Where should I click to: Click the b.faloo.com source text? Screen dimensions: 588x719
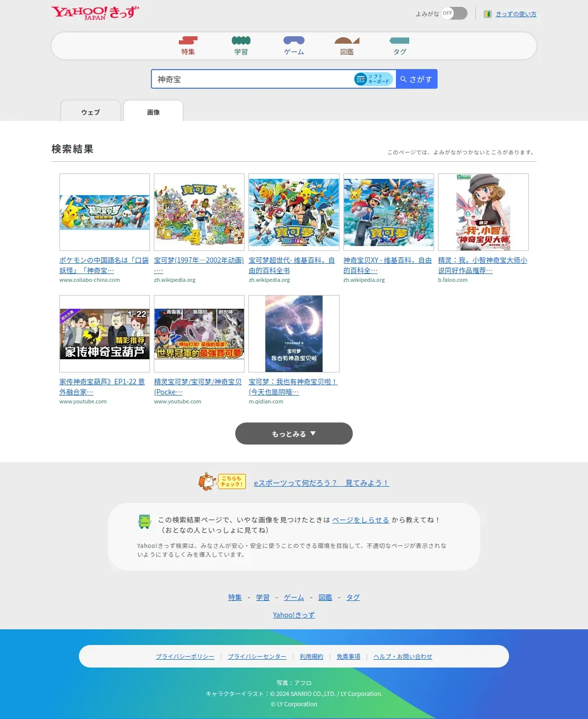click(453, 280)
